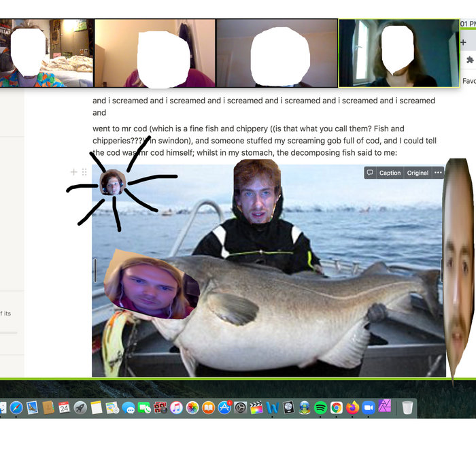
Task: Click the Original button on the image
Action: (x=418, y=173)
